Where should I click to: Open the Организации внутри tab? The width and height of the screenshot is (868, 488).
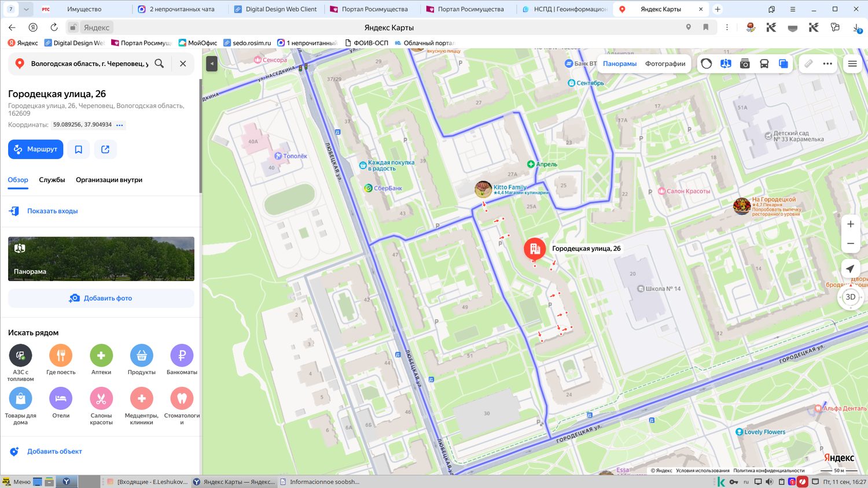coord(109,180)
